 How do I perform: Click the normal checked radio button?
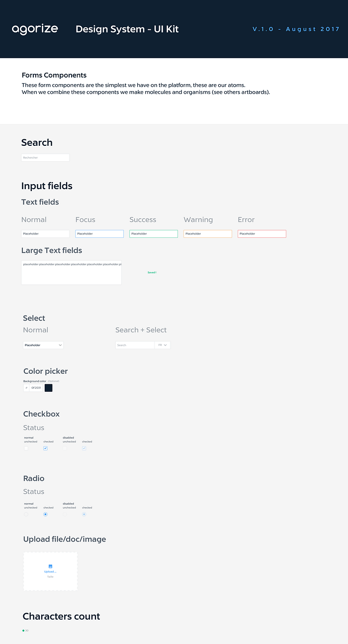pos(45,514)
